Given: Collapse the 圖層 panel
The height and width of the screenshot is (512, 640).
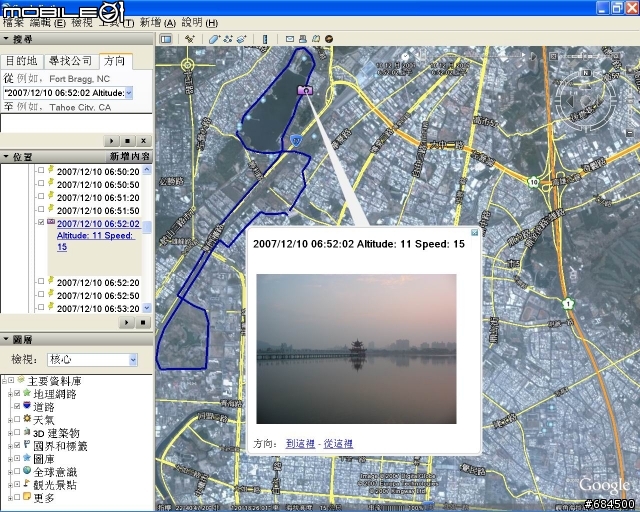Looking at the screenshot, I should pyautogui.click(x=6, y=339).
